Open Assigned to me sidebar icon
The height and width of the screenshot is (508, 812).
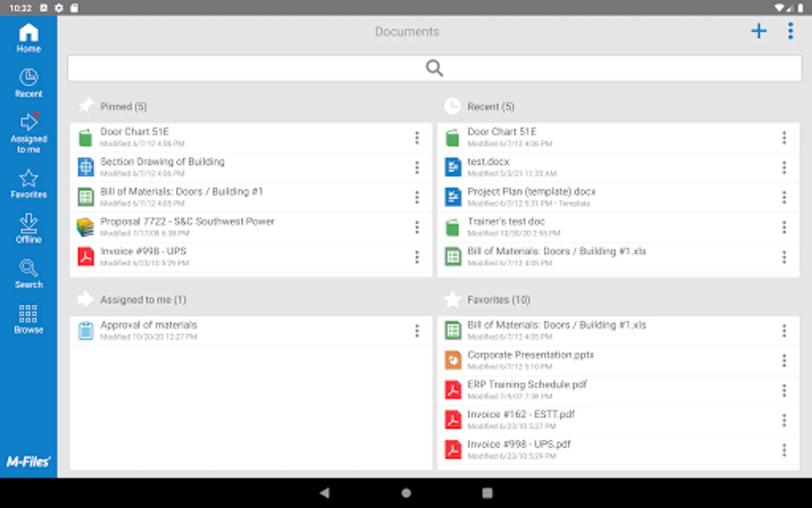(x=28, y=133)
